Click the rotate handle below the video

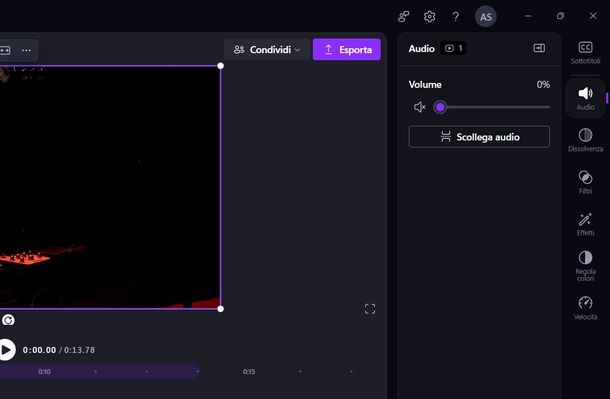coord(8,320)
